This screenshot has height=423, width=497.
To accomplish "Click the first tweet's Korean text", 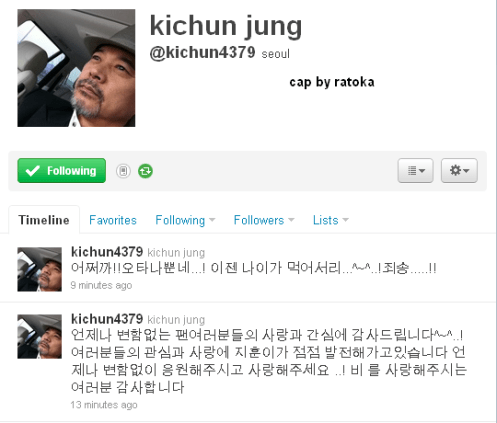I will pos(254,268).
